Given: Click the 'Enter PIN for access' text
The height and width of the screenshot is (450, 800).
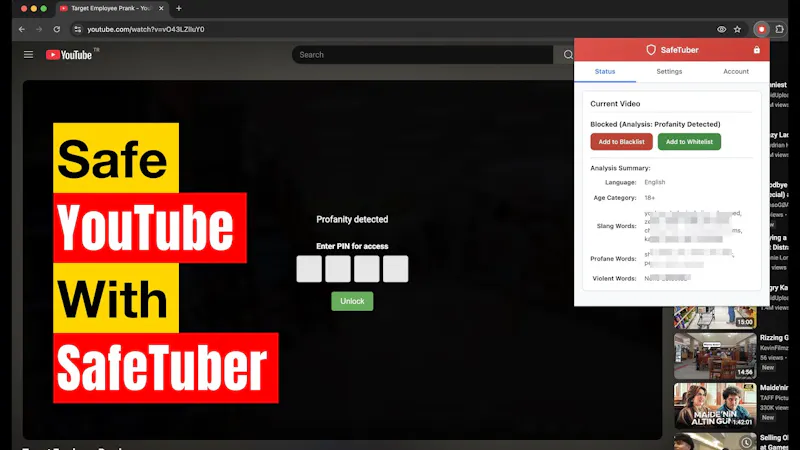Looking at the screenshot, I should [x=352, y=246].
